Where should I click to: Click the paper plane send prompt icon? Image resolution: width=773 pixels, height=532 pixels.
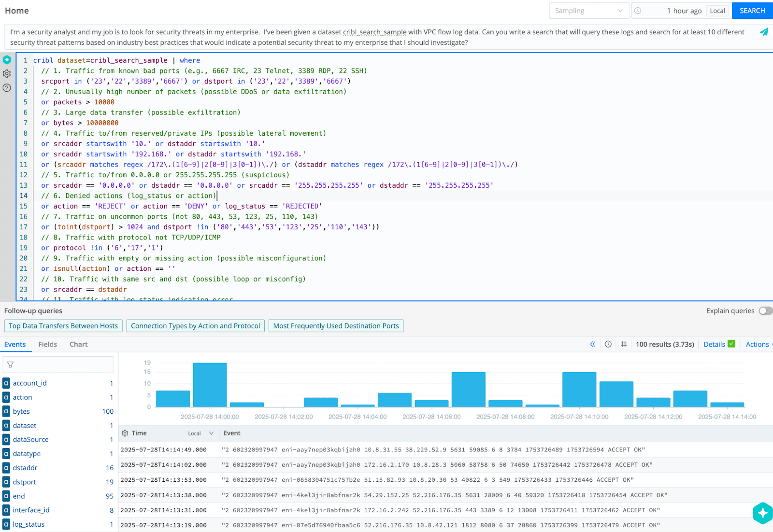(x=764, y=32)
